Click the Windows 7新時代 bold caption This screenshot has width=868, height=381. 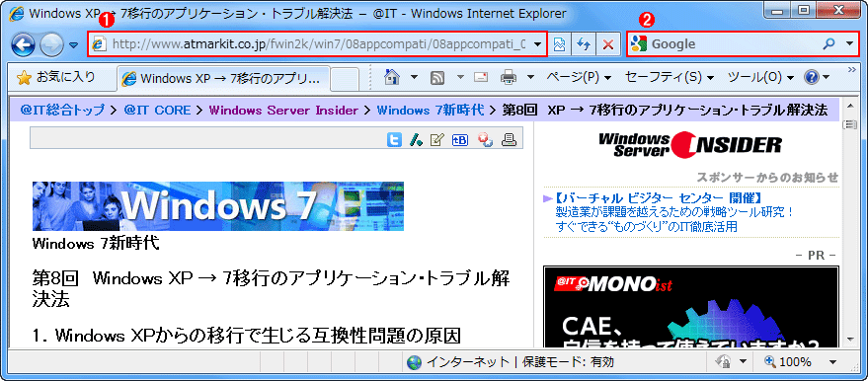coord(96,244)
